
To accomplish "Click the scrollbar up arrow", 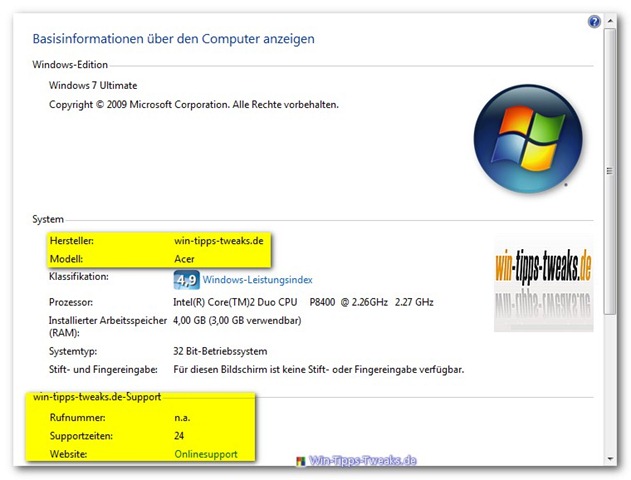I will 610,20.
